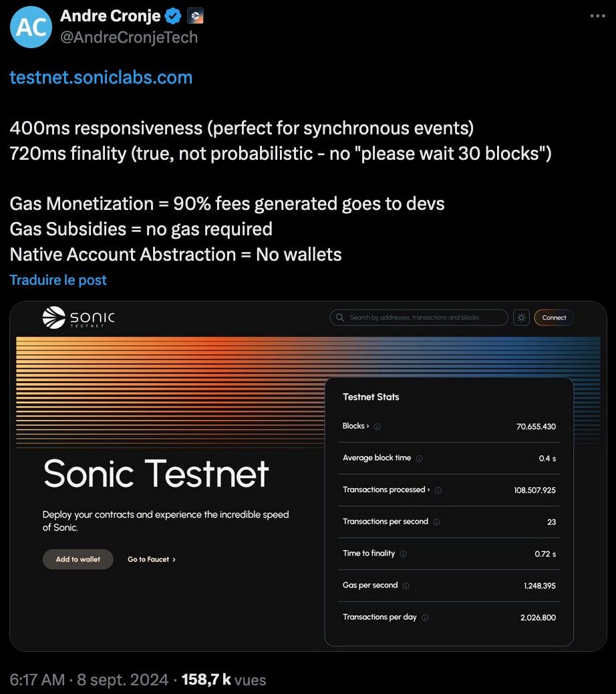The width and height of the screenshot is (616, 694).
Task: Open the testnet.soniclabs.com link
Action: tap(101, 78)
